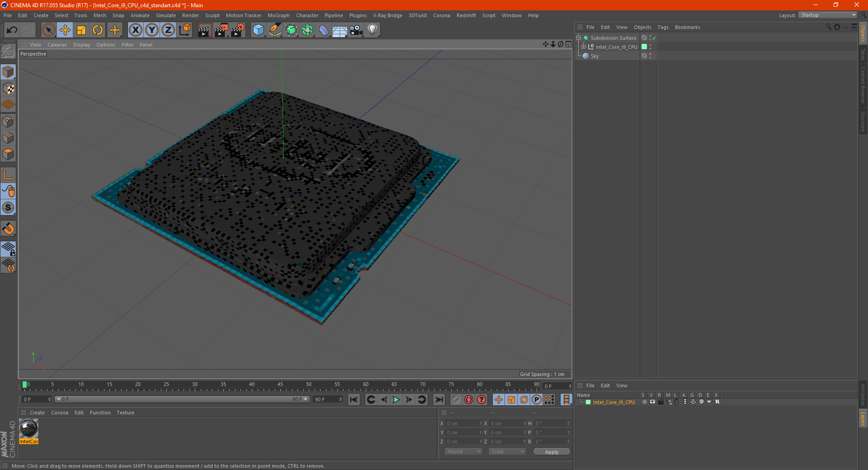Go to start of animation
868x470 pixels.
[x=354, y=399]
